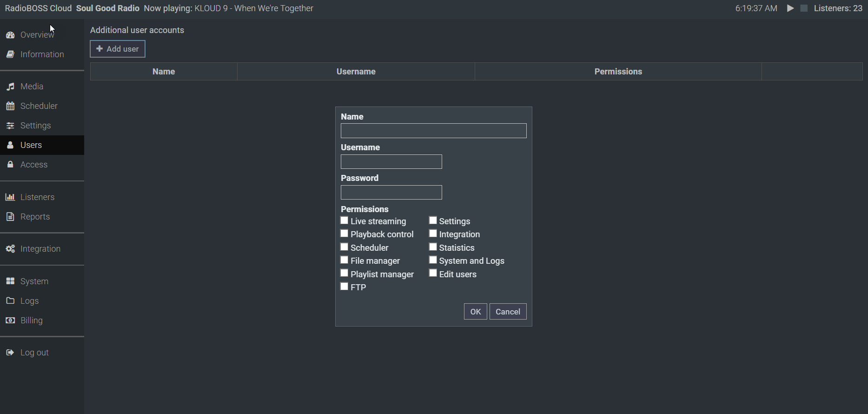Image resolution: width=868 pixels, height=414 pixels.
Task: Click the Logs folder icon
Action: [10, 301]
